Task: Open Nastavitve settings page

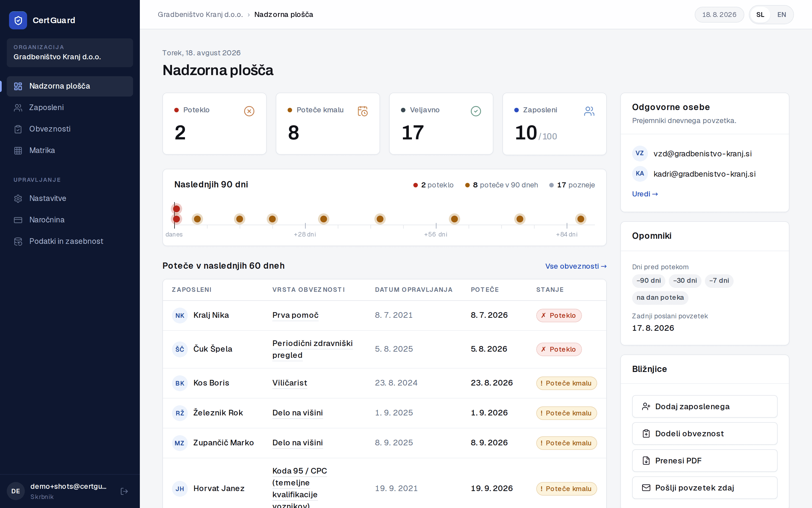Action: pos(70,199)
